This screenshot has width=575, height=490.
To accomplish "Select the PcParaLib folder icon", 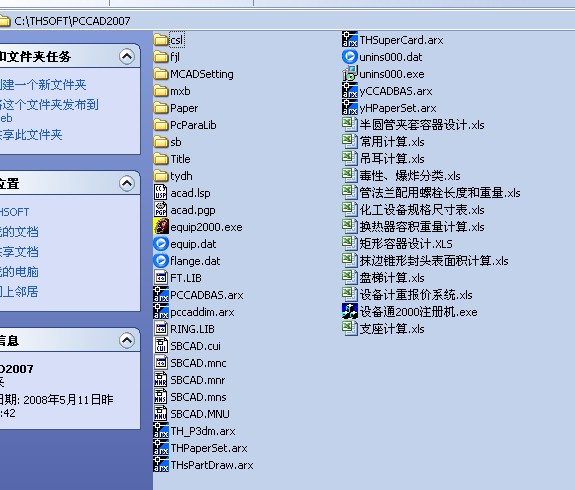I will [161, 125].
